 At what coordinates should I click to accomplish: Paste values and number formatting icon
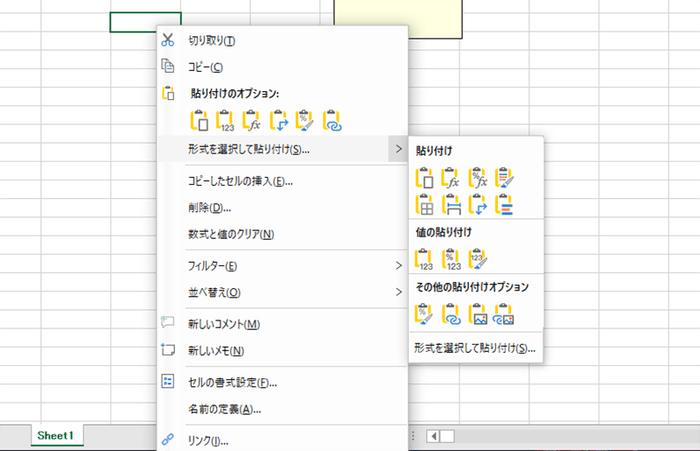coord(452,260)
